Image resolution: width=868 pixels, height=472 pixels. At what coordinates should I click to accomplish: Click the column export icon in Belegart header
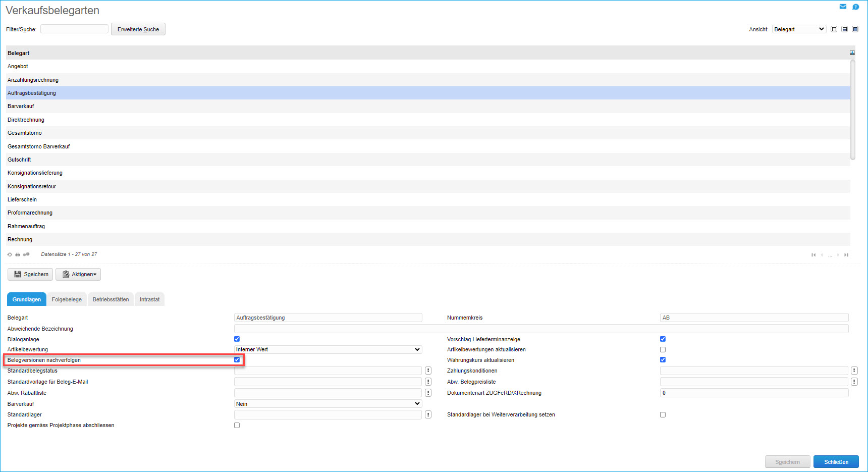pos(852,53)
